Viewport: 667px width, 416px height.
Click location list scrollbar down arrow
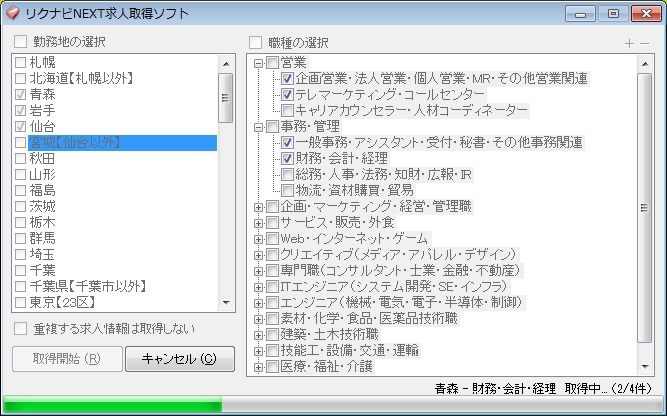(226, 302)
